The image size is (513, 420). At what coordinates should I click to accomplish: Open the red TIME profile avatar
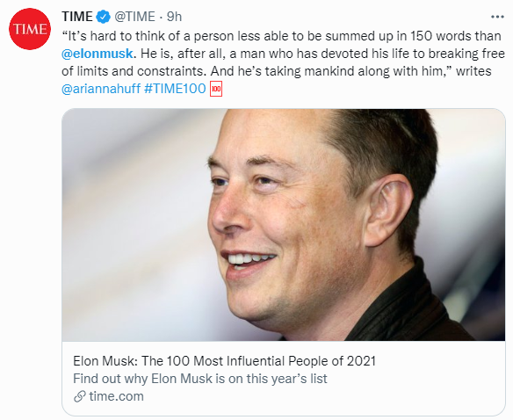click(30, 29)
